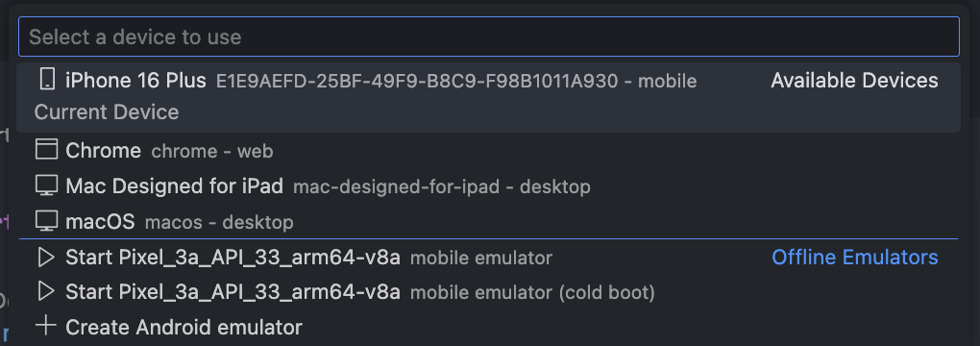Click the Available Devices section label
Viewport: 980px width, 346px height.
pyautogui.click(x=854, y=80)
